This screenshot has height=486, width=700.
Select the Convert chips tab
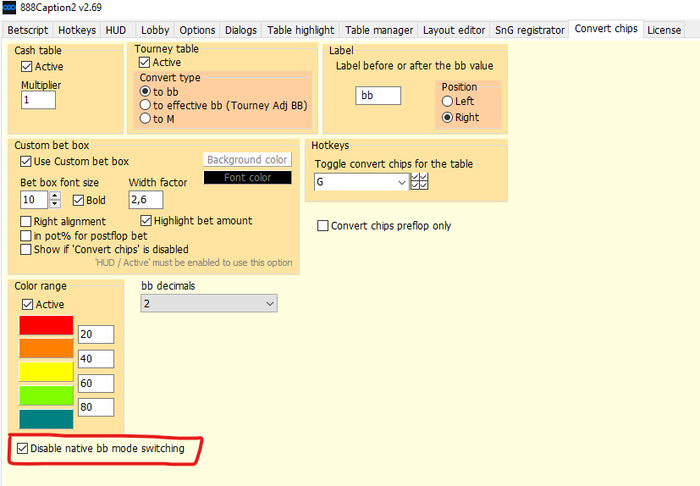point(606,29)
